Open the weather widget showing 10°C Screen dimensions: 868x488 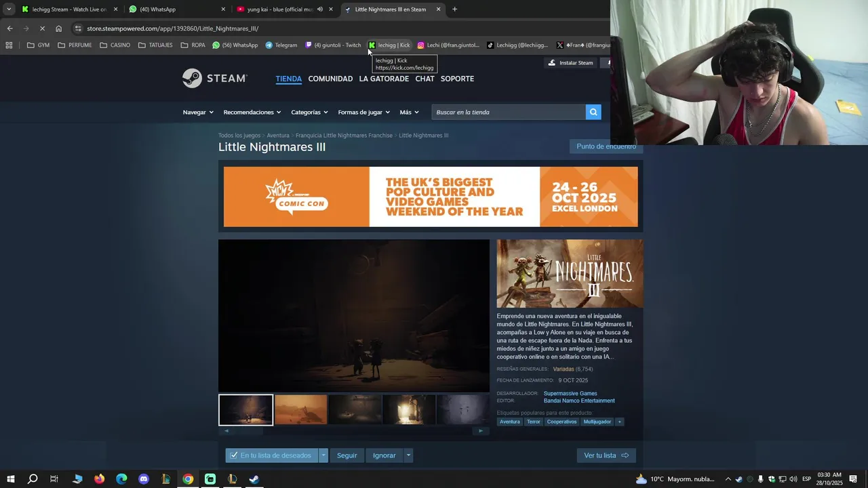tap(675, 479)
